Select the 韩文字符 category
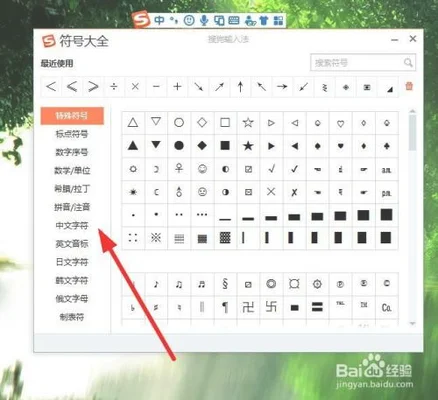 click(x=72, y=280)
